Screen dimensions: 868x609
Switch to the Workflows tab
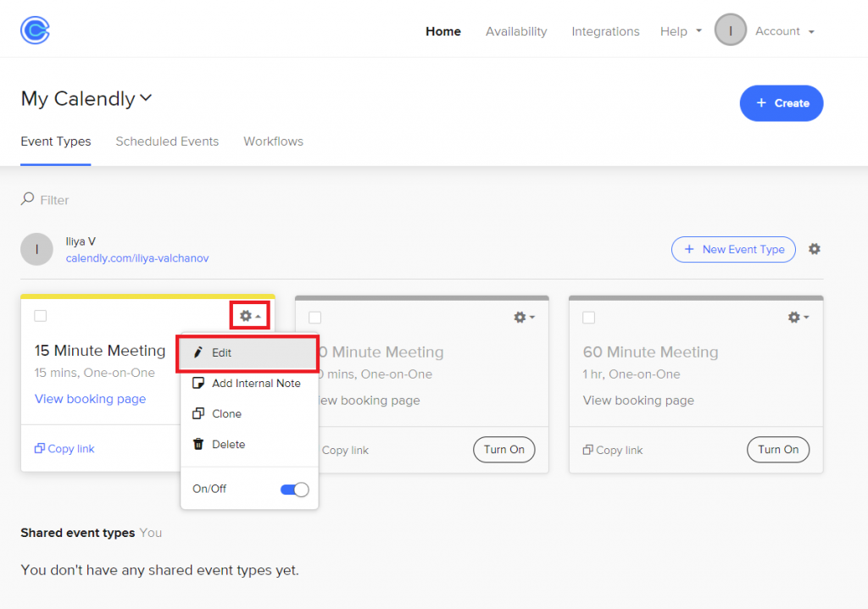pyautogui.click(x=274, y=141)
